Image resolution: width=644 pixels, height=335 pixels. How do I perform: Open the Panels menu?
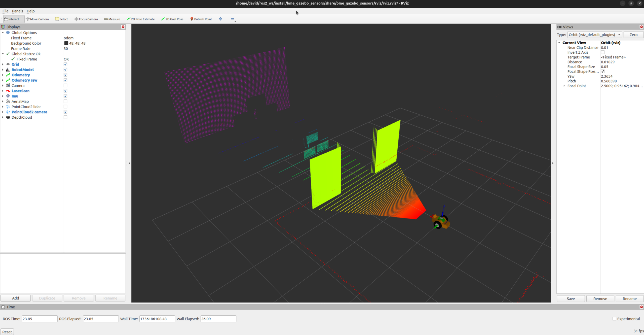17,11
